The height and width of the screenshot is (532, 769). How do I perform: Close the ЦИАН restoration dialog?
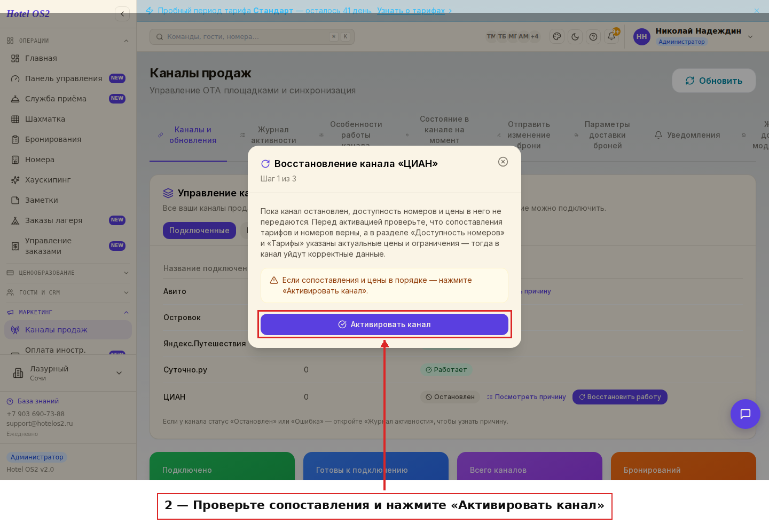(x=503, y=162)
